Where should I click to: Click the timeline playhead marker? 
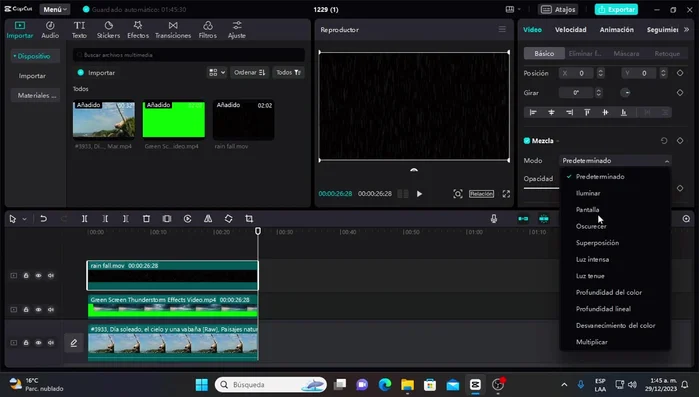(x=258, y=231)
